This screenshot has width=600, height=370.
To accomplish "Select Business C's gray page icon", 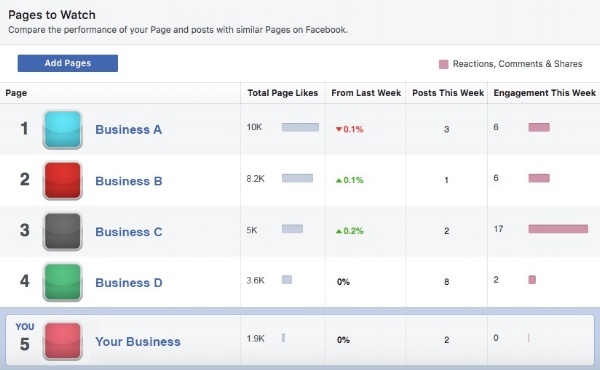I will click(x=62, y=231).
